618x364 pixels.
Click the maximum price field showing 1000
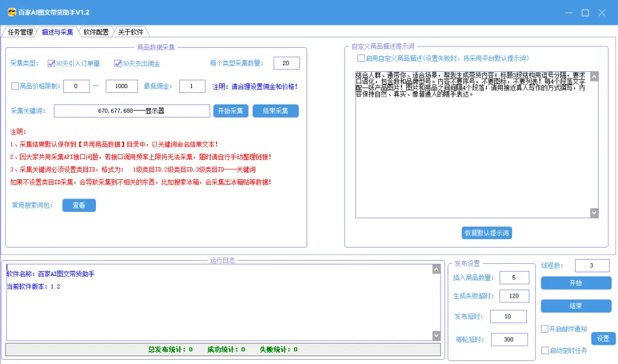tap(121, 86)
